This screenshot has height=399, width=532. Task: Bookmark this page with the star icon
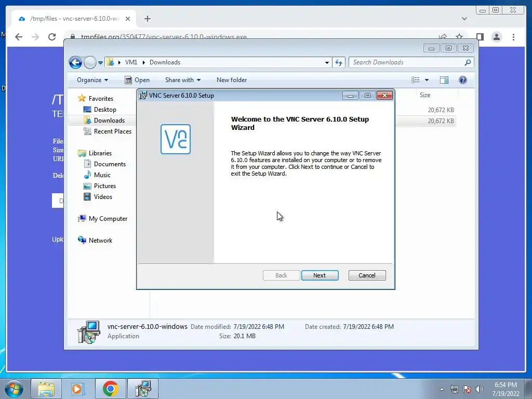point(459,37)
